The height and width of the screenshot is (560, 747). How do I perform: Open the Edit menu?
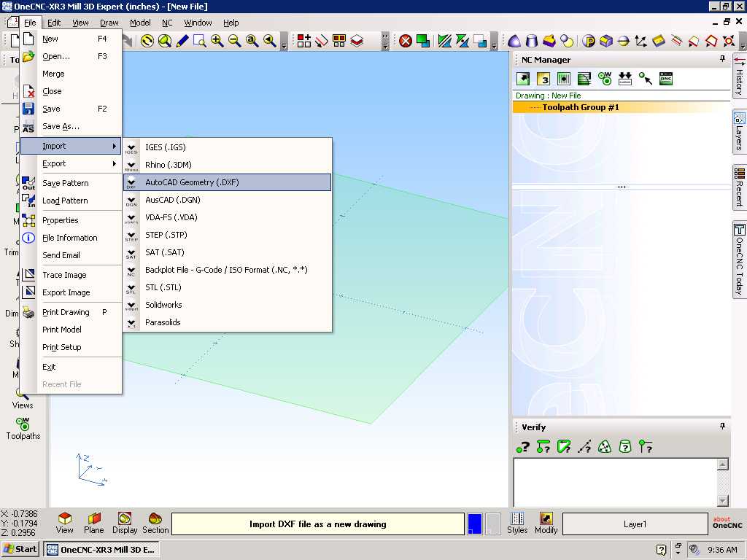(54, 23)
